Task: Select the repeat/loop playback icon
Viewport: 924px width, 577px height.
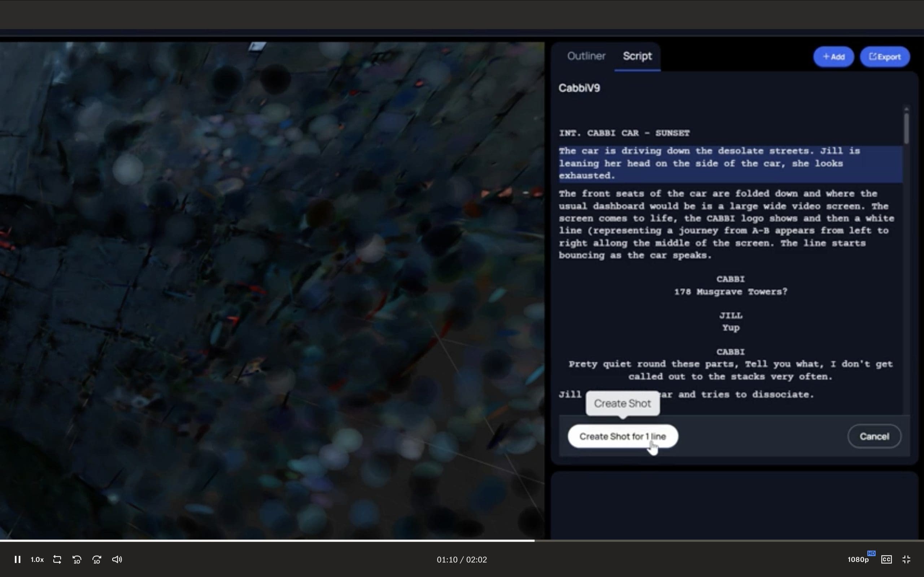Action: pyautogui.click(x=57, y=559)
